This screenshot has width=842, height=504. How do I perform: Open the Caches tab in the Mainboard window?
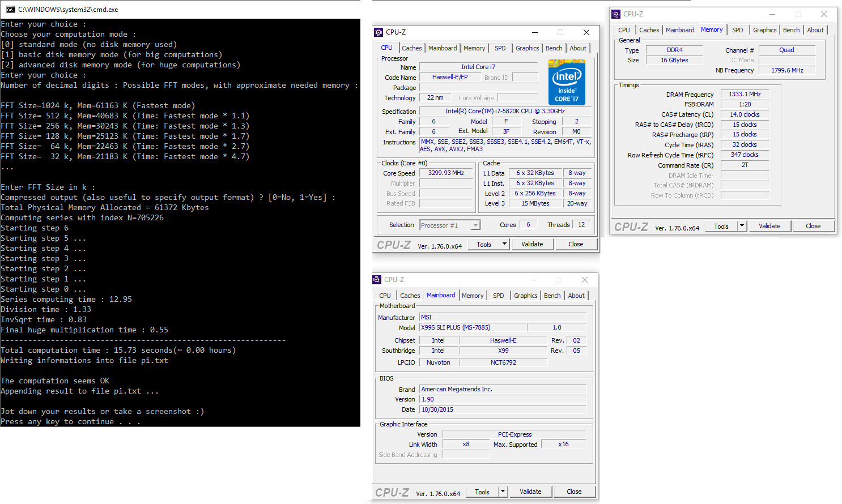coord(410,296)
